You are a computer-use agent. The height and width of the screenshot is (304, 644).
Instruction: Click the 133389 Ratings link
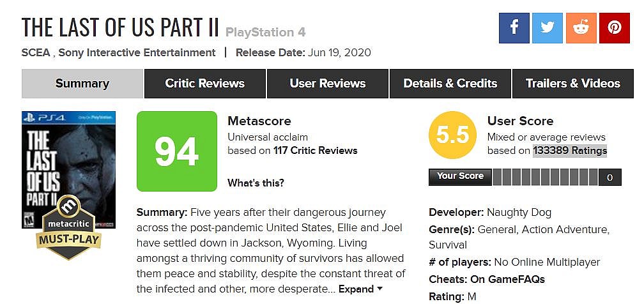coord(570,151)
